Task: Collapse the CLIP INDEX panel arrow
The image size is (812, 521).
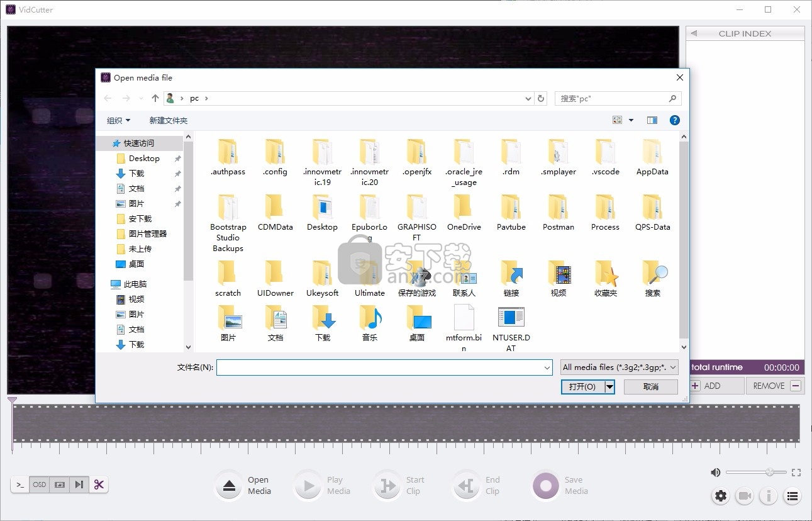Action: pyautogui.click(x=694, y=33)
